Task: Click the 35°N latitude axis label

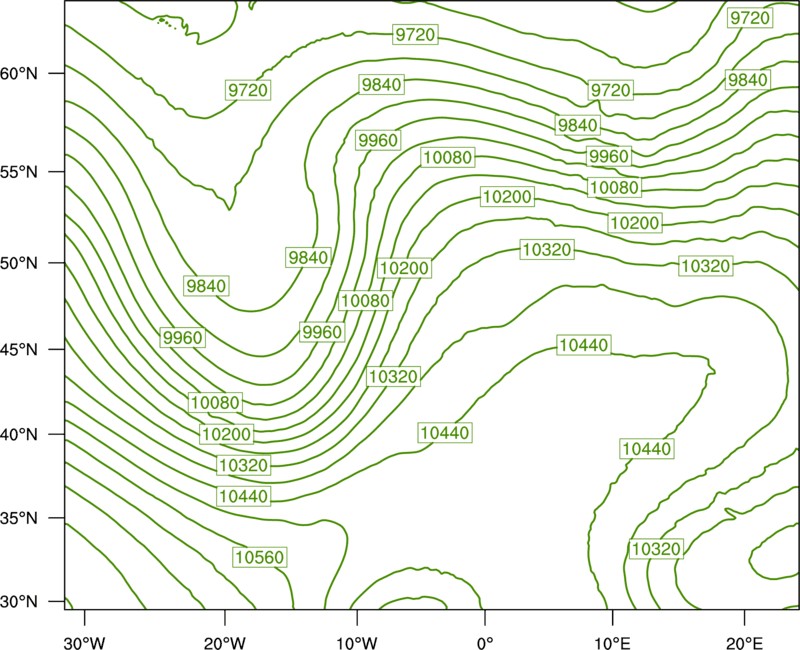Action: point(19,518)
